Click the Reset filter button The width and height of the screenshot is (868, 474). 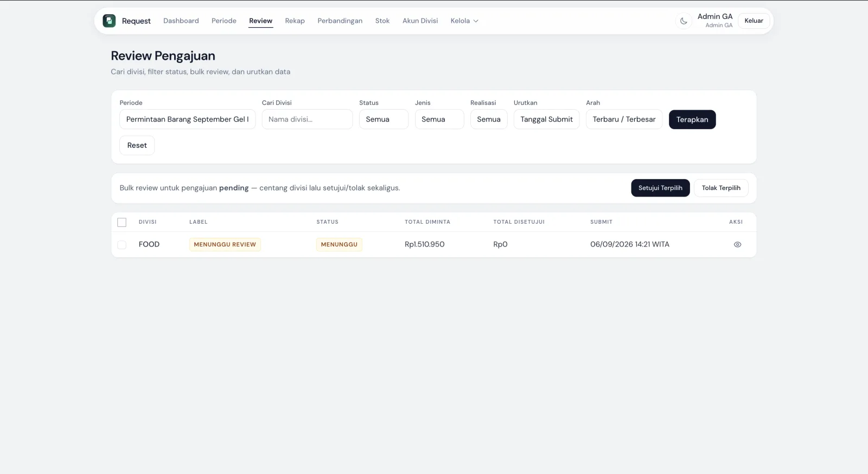[137, 146]
